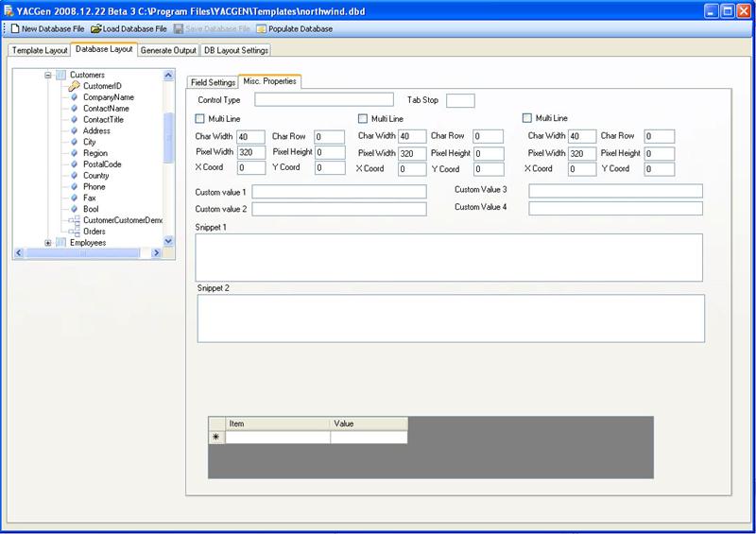Click the field icon next to Address

75,130
